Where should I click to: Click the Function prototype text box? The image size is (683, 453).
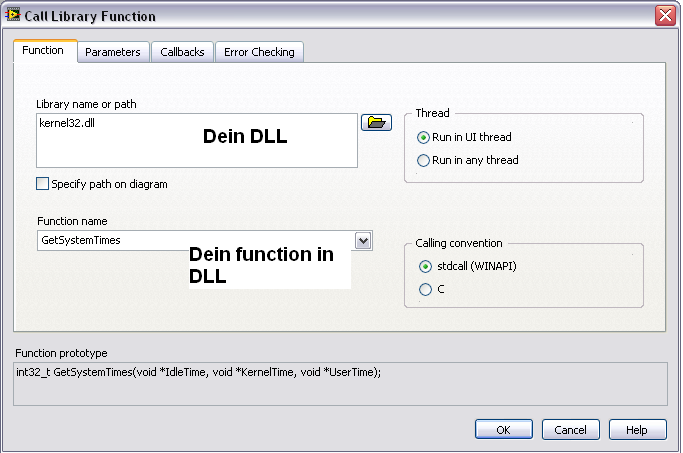(x=340, y=381)
